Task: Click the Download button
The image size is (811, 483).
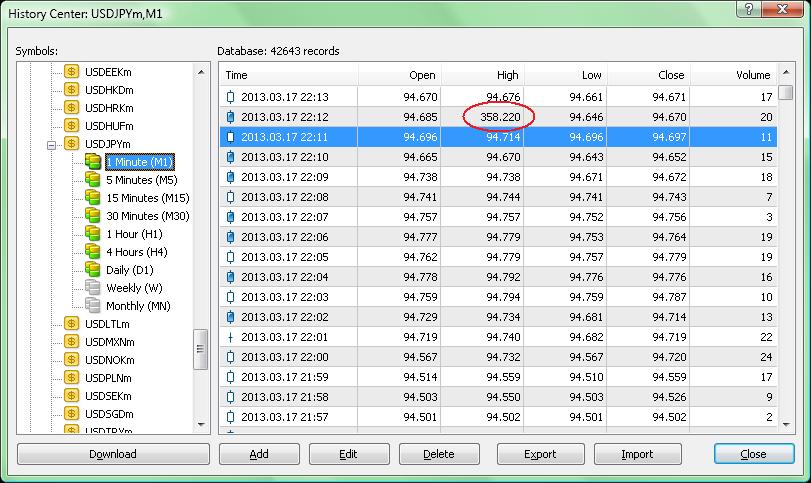Action: 113,454
